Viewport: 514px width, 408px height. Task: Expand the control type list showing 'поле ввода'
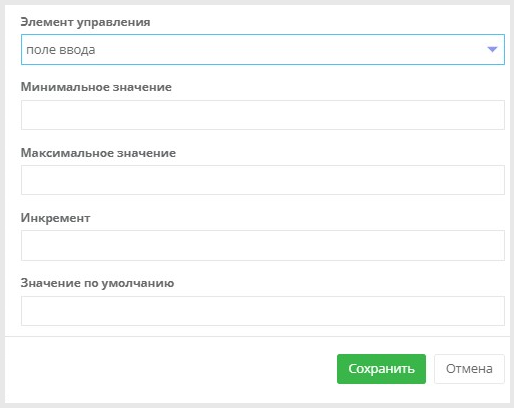pyautogui.click(x=263, y=49)
